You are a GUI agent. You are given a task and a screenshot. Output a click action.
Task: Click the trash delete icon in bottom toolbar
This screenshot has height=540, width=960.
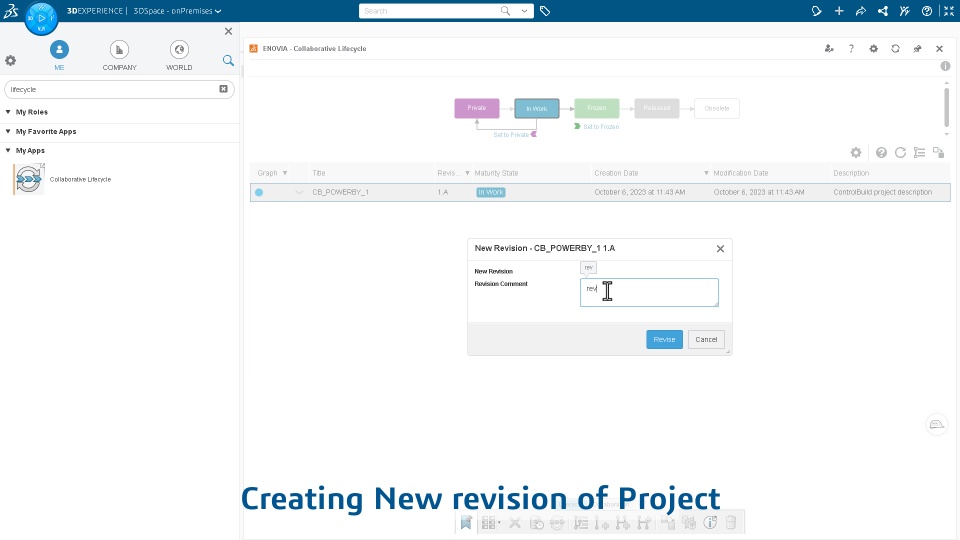tap(730, 523)
